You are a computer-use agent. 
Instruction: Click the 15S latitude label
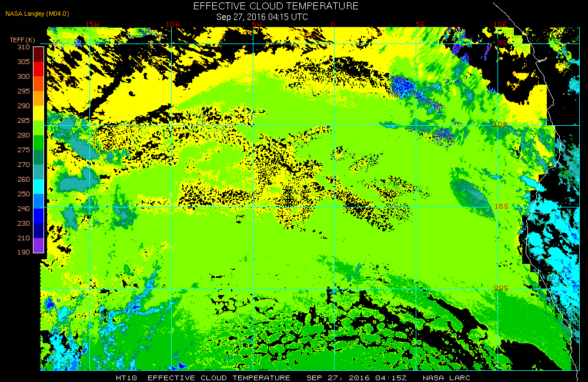(502, 206)
